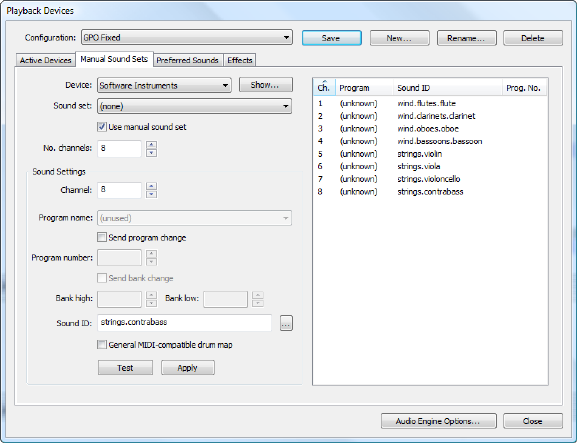Save the playback configuration

(332, 38)
